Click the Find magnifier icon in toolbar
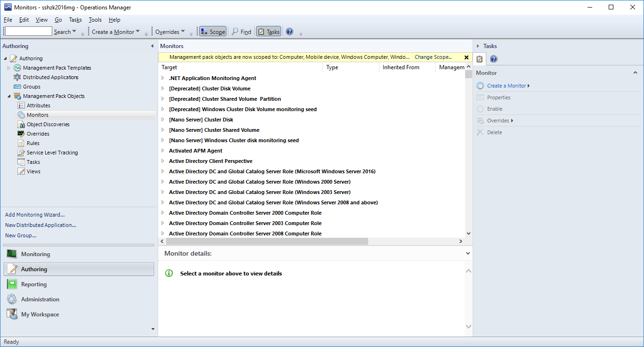This screenshot has height=347, width=644. (235, 32)
